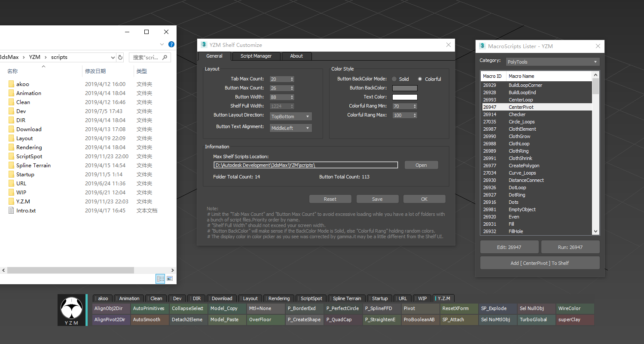Click the ScriptSpot folder icon in Explorer
Image resolution: width=644 pixels, height=344 pixels.
click(11, 156)
